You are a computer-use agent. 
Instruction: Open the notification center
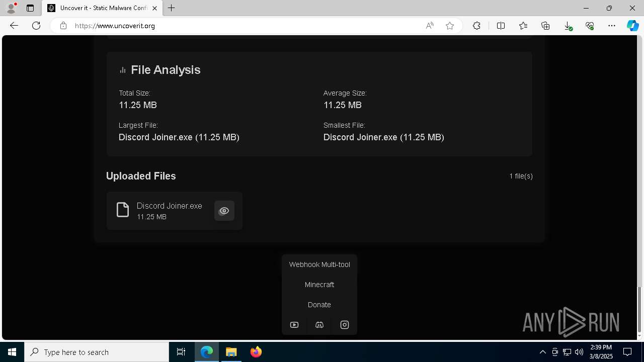click(627, 352)
